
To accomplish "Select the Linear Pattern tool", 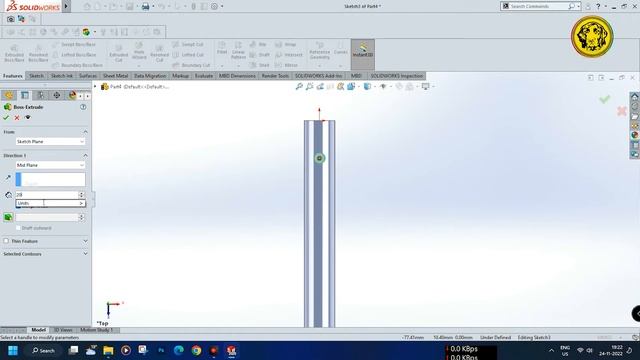I will click(238, 50).
